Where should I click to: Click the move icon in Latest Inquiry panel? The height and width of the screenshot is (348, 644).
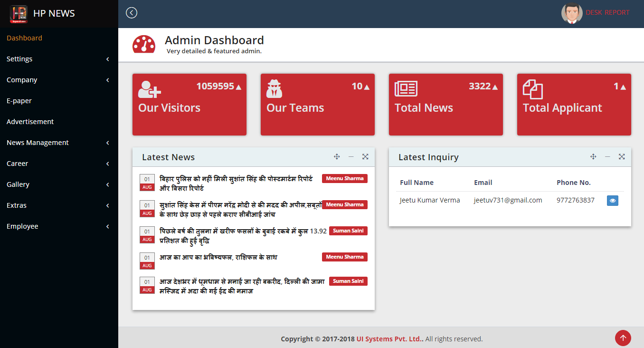coord(593,157)
